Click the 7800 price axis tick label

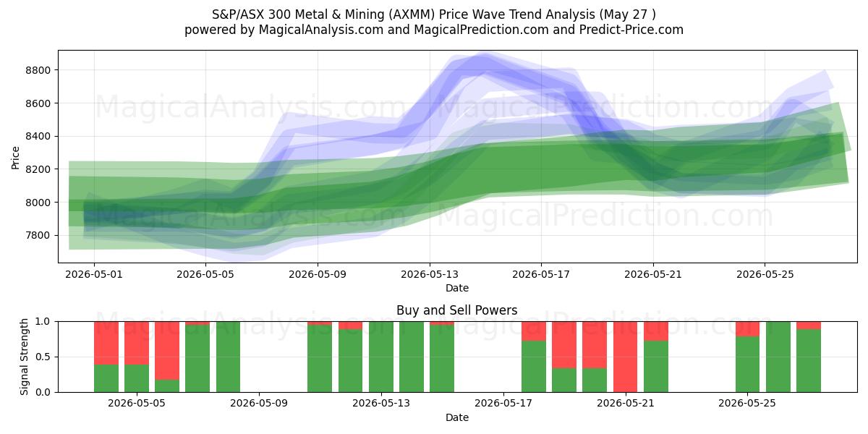click(38, 235)
